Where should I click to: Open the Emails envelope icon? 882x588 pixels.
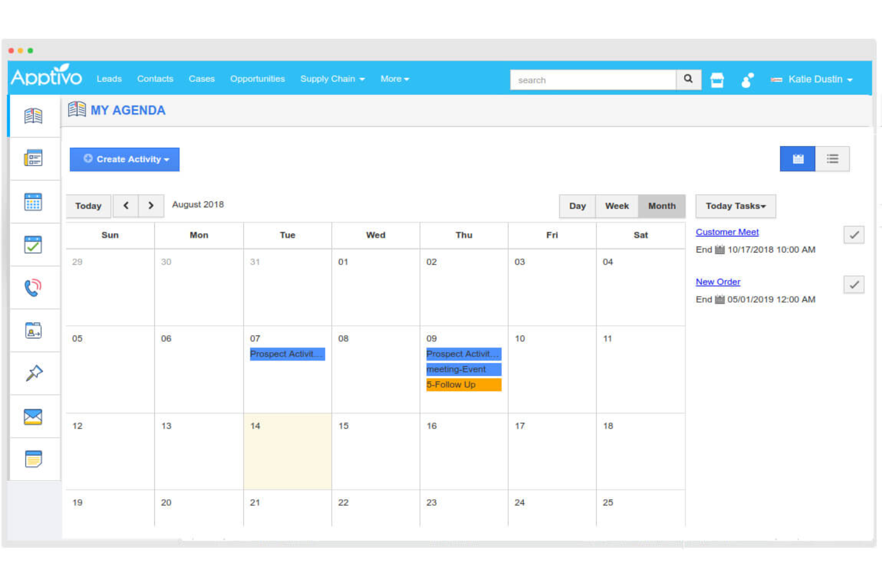(33, 416)
